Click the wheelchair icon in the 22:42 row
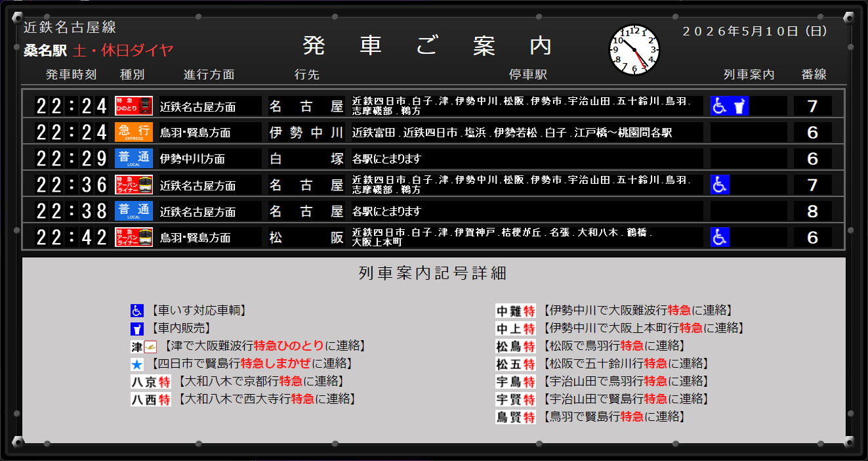The width and height of the screenshot is (868, 461). 720,237
